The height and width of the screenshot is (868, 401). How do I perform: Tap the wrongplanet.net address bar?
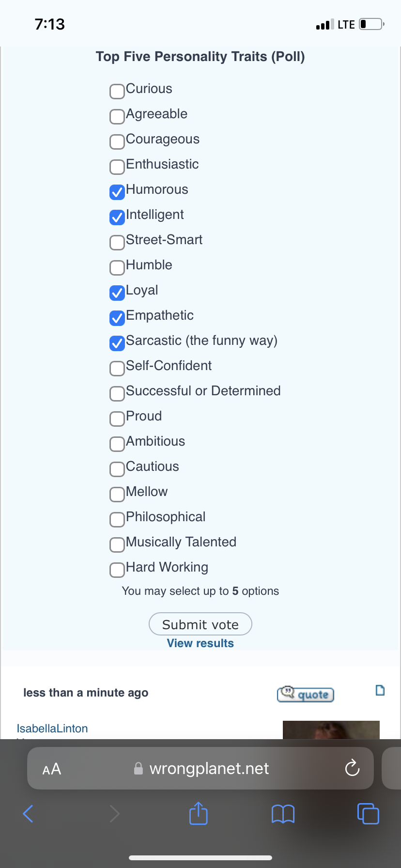[x=208, y=769]
